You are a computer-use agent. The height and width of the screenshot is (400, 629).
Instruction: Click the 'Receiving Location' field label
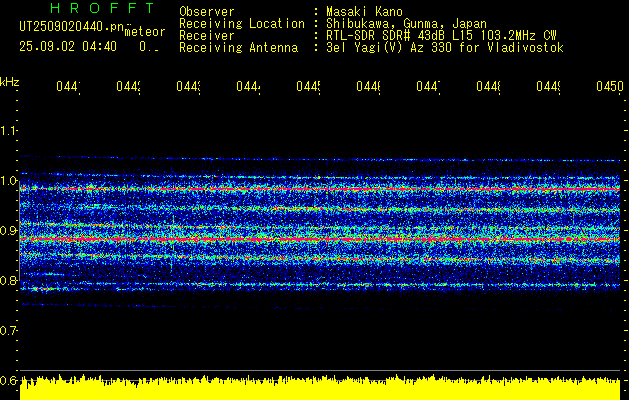pos(242,24)
